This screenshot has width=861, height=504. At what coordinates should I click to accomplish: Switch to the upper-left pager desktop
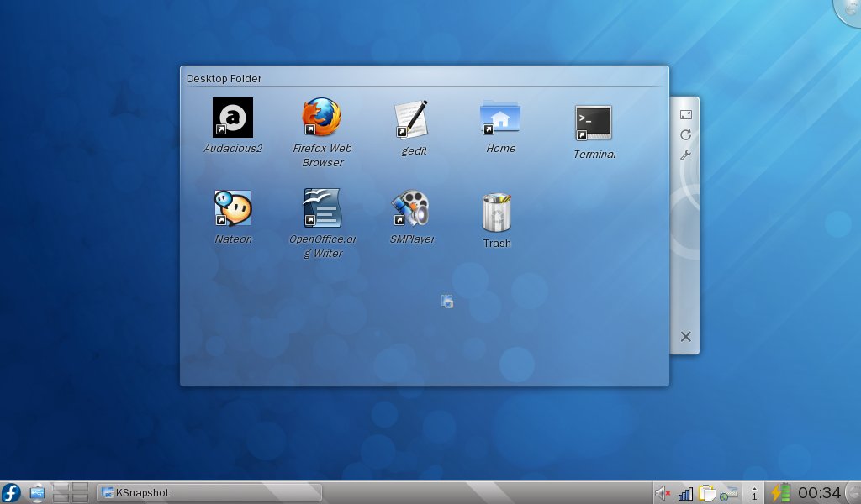[x=61, y=487]
